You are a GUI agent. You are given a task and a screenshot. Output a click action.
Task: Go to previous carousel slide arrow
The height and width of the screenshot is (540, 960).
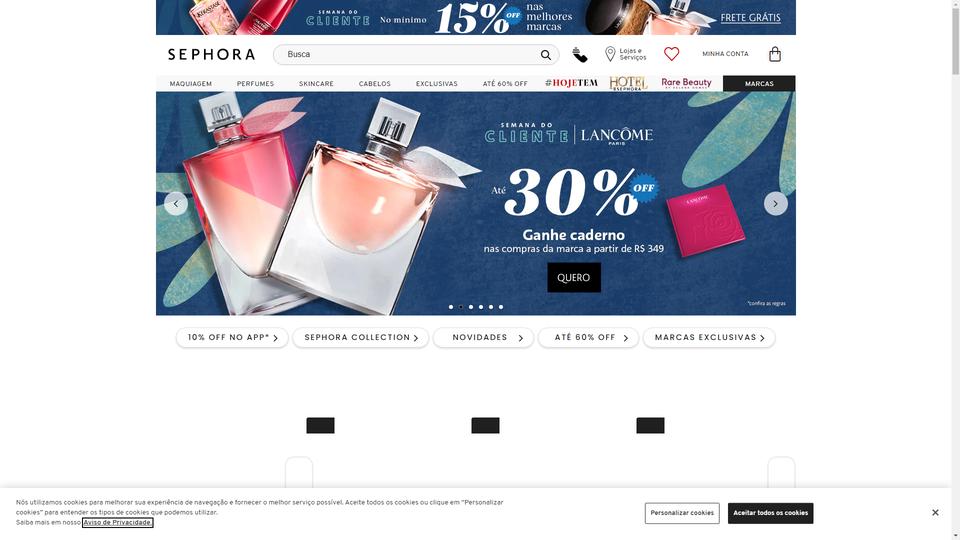pyautogui.click(x=176, y=203)
